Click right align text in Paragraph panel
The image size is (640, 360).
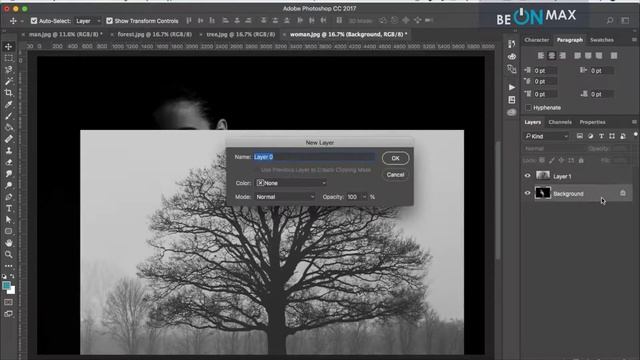[563, 56]
